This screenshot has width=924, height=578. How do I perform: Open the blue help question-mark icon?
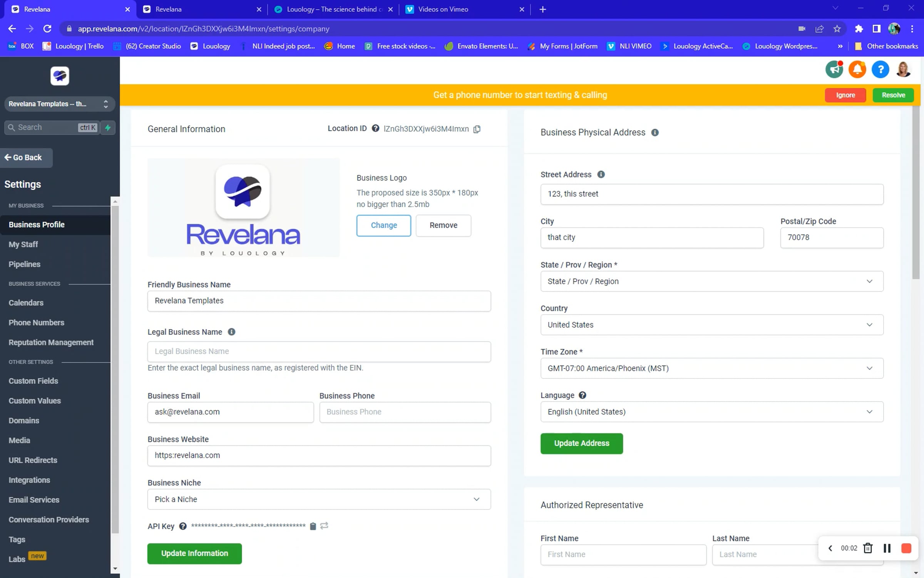point(880,70)
